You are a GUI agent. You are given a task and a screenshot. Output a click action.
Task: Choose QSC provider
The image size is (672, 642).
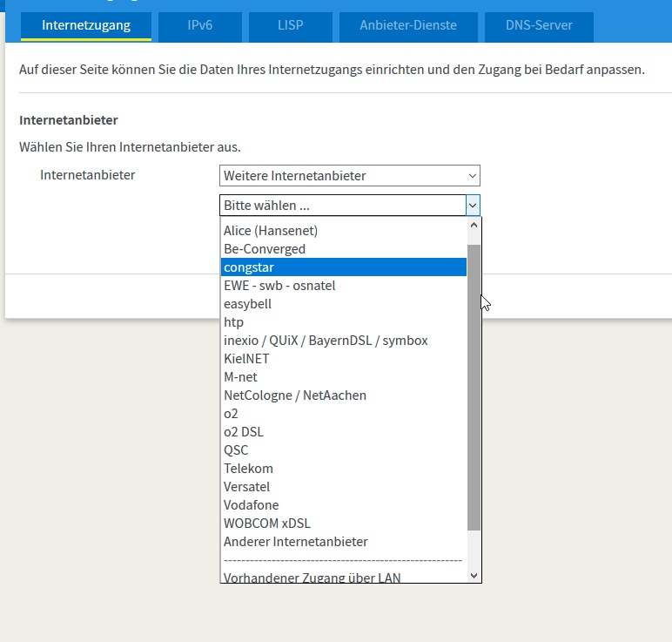coord(344,450)
